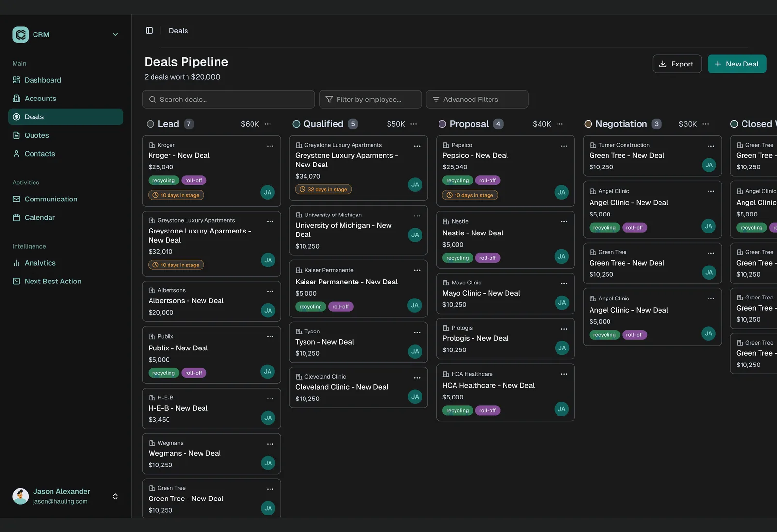Click JA avatar on Tyson card
The image size is (777, 532).
click(x=415, y=351)
